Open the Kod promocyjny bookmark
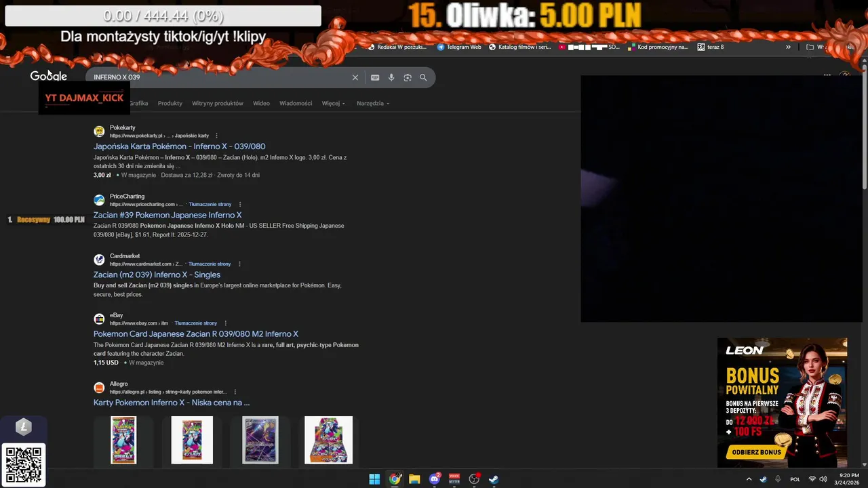This screenshot has height=488, width=868. point(658,47)
